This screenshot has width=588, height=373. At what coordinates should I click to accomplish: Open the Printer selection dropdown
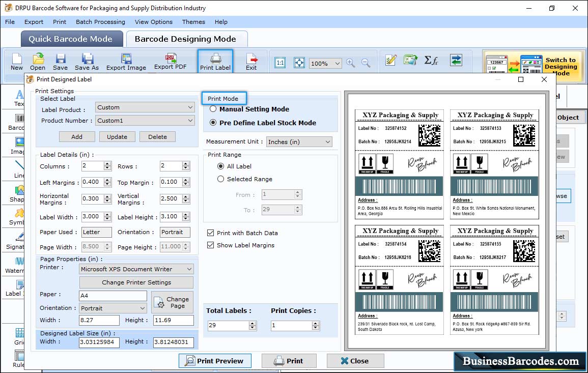(136, 269)
